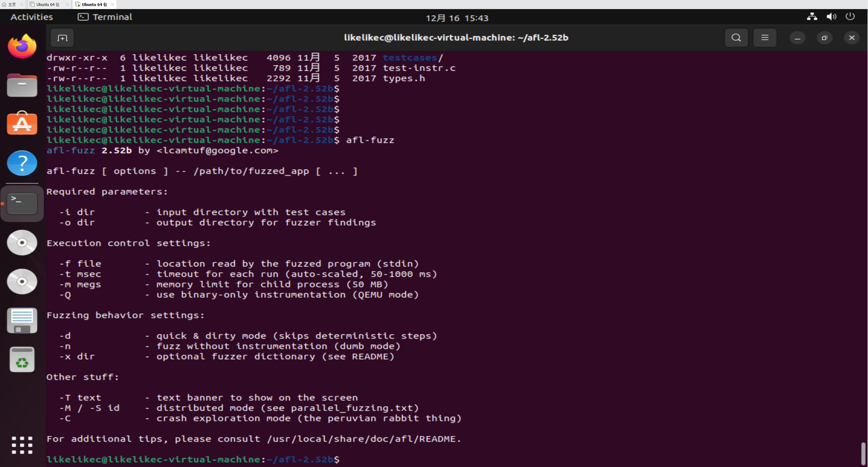Click the bottom shell prompt line
Viewport: 868px width, 467px height.
coord(193,460)
